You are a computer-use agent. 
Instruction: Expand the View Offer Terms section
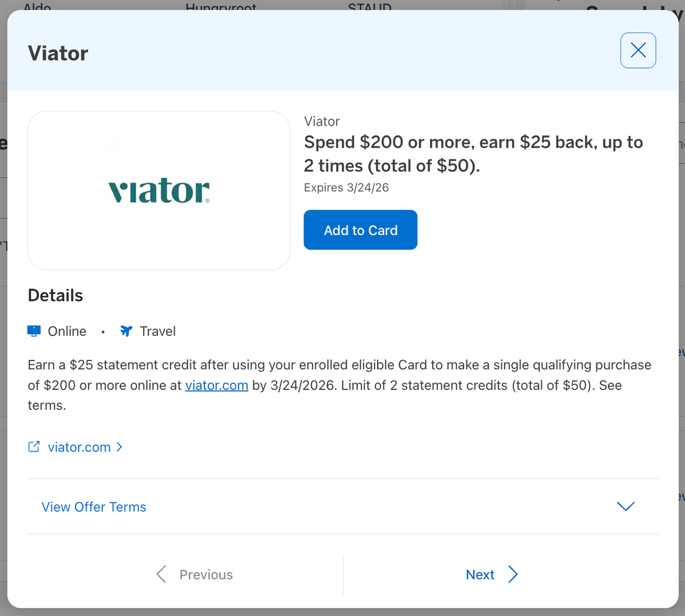pos(94,507)
